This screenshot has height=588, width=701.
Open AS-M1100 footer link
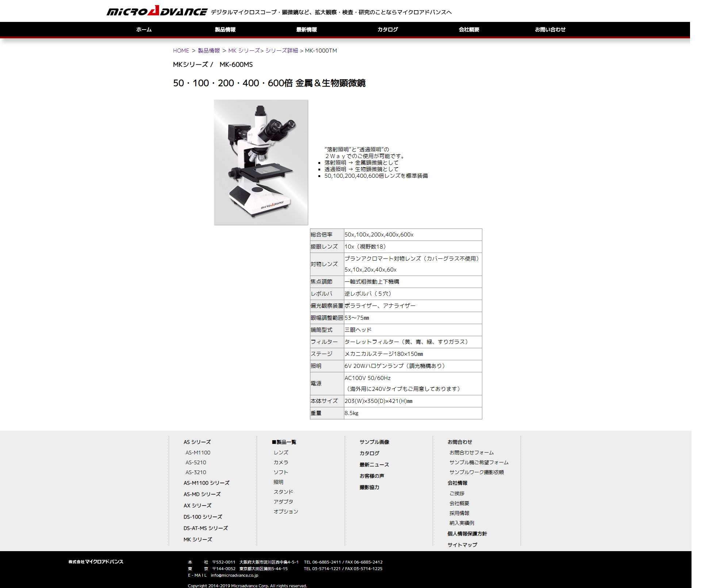coord(198,453)
